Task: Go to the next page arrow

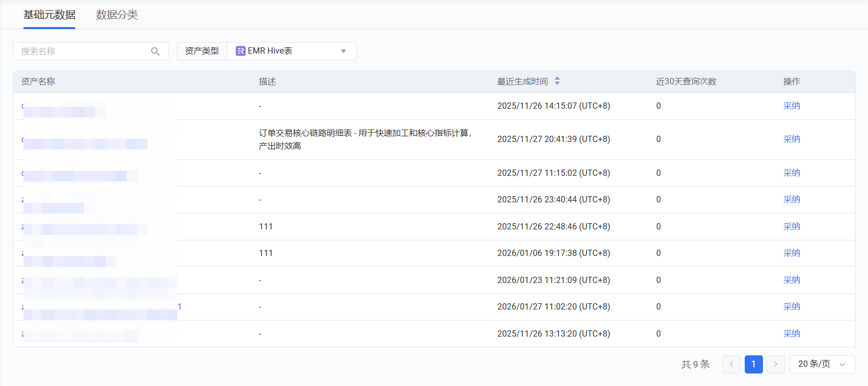Action: (x=775, y=364)
